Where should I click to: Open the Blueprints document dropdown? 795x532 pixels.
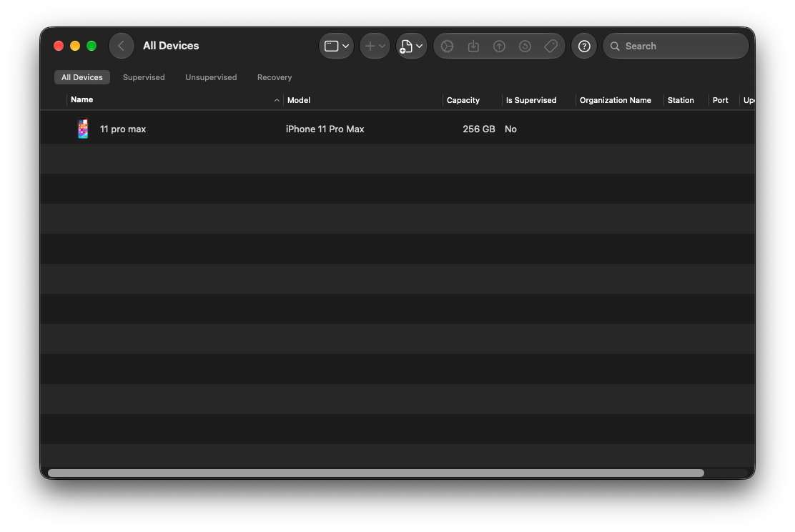[x=411, y=46]
